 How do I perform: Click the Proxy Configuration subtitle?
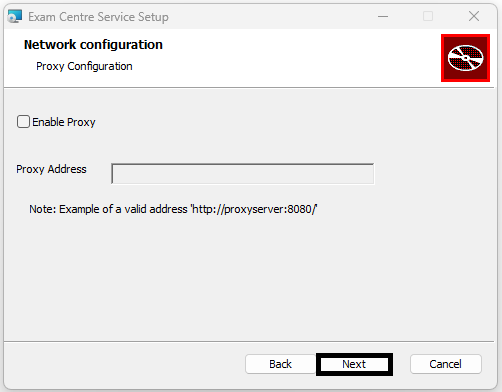click(84, 66)
